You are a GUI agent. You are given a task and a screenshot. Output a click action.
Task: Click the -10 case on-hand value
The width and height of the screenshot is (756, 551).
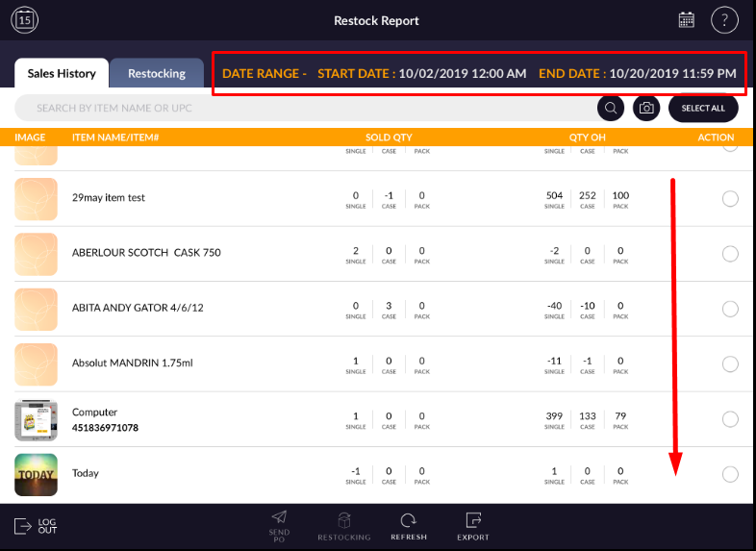[588, 306]
